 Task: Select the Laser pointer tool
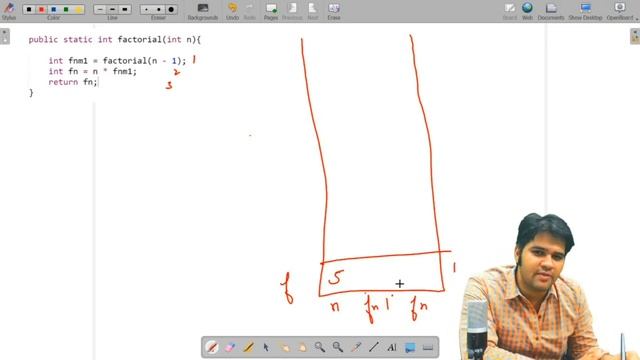tap(356, 347)
